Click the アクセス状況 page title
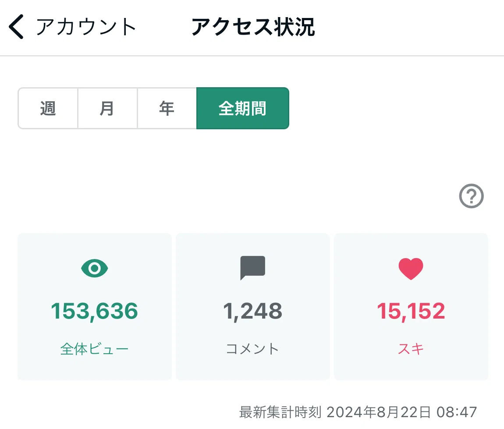 pos(253,27)
